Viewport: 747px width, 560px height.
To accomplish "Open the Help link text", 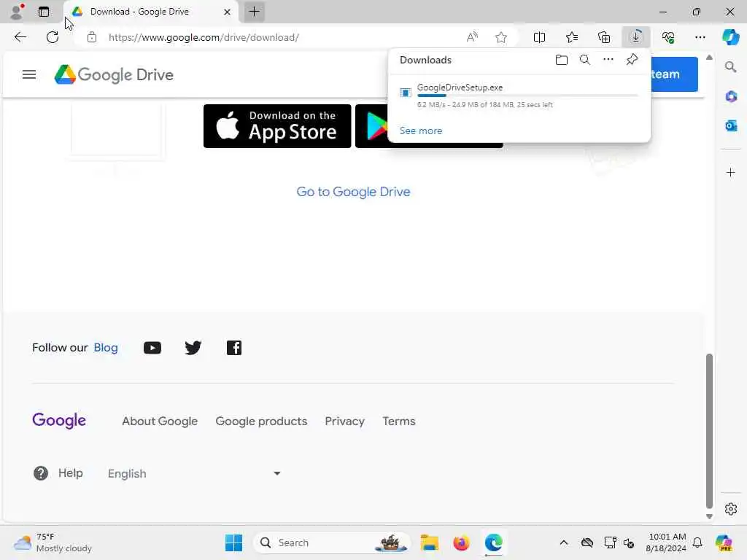I will click(x=71, y=472).
